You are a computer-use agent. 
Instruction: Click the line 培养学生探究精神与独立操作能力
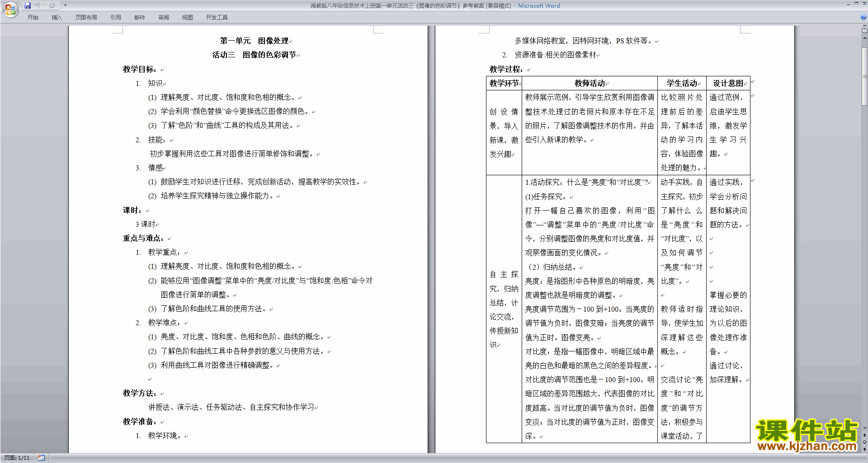[x=217, y=196]
